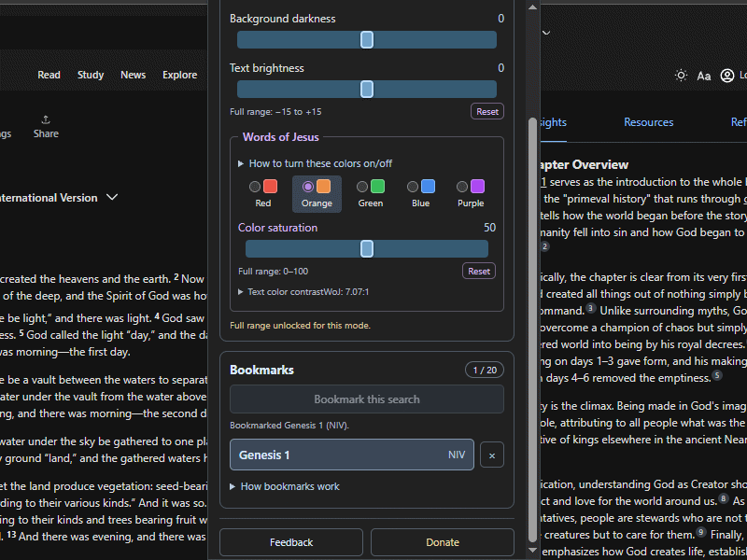
Task: Click the green color swatch
Action: coord(378,186)
